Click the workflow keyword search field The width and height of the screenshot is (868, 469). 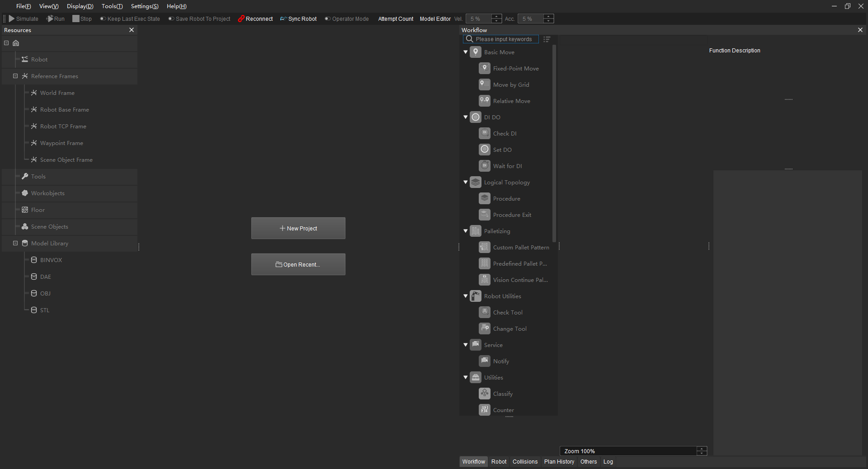[x=501, y=39]
